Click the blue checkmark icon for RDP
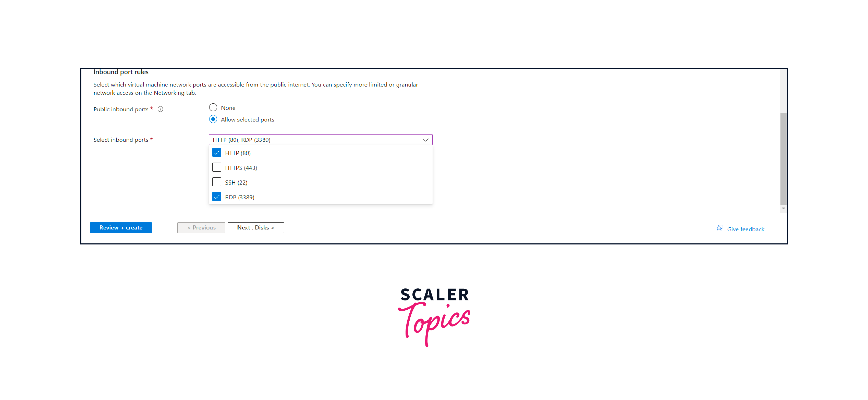Image resolution: width=868 pixels, height=400 pixels. [216, 197]
